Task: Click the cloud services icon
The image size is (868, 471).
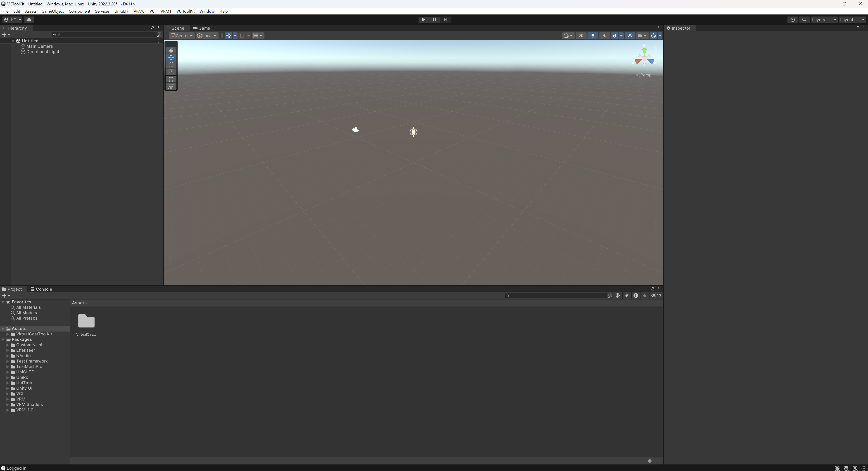Action: (29, 19)
